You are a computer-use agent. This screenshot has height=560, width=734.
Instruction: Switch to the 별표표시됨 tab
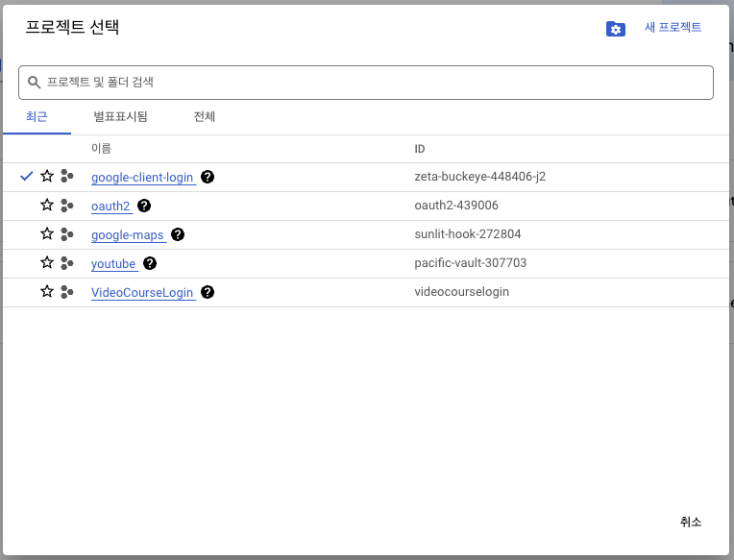[x=120, y=117]
